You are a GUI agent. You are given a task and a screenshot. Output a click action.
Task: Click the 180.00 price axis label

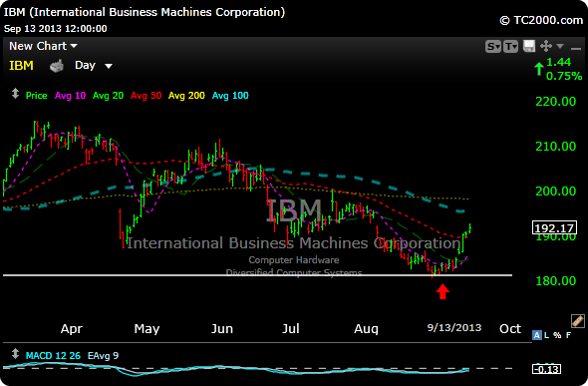(x=556, y=281)
